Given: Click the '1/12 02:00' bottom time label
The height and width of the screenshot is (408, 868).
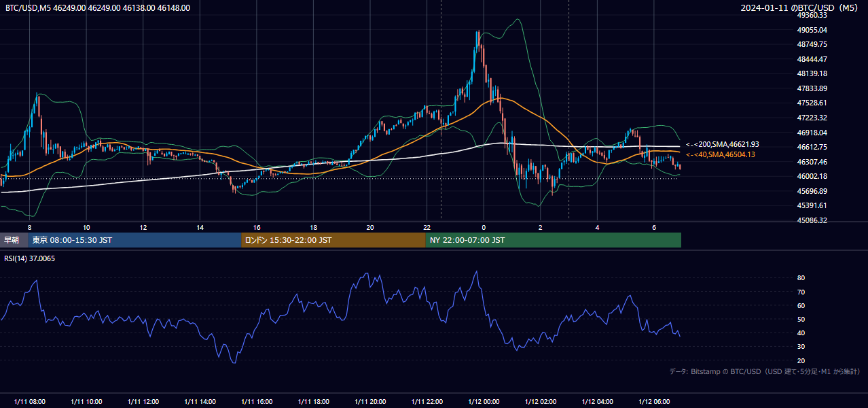Looking at the screenshot, I should click(x=541, y=402).
